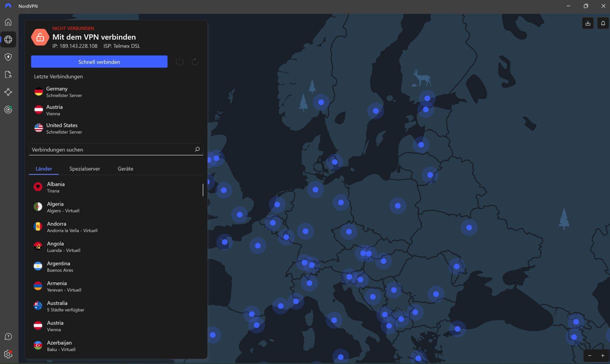Click the IP 189.143.228.108 text
The height and width of the screenshot is (364, 610).
(75, 46)
